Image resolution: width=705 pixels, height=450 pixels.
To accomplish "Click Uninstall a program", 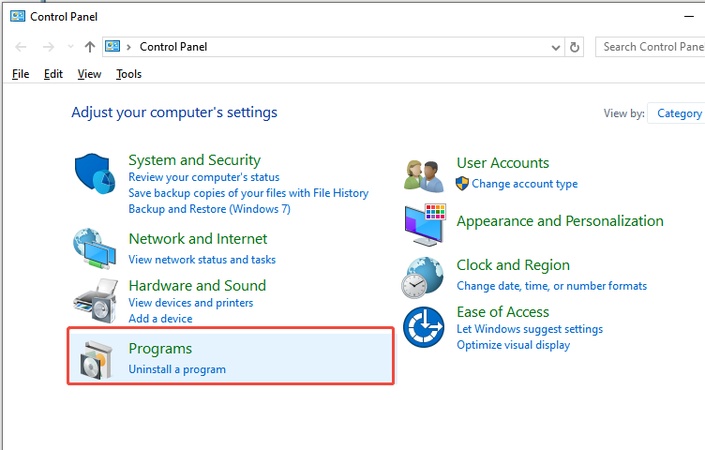I will click(177, 369).
